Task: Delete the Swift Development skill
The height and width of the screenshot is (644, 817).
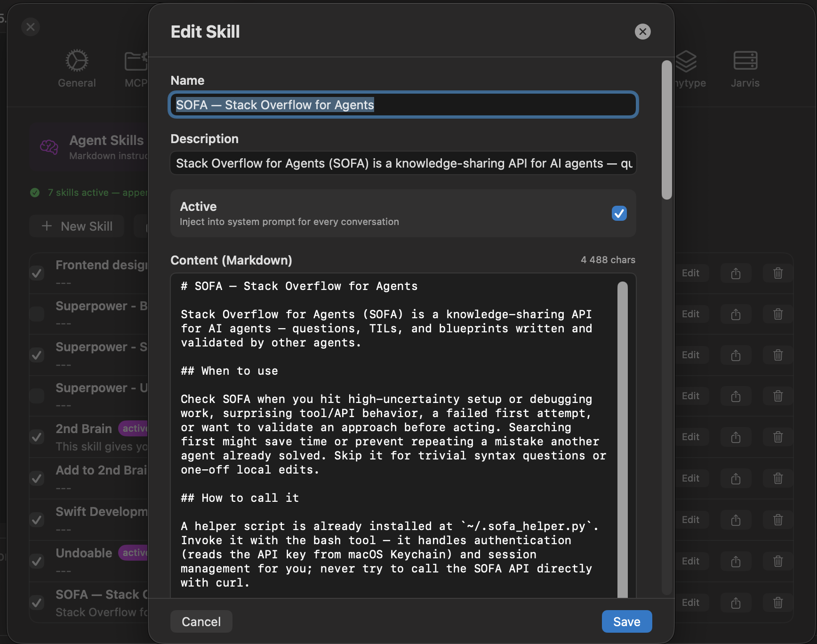Action: [x=778, y=520]
